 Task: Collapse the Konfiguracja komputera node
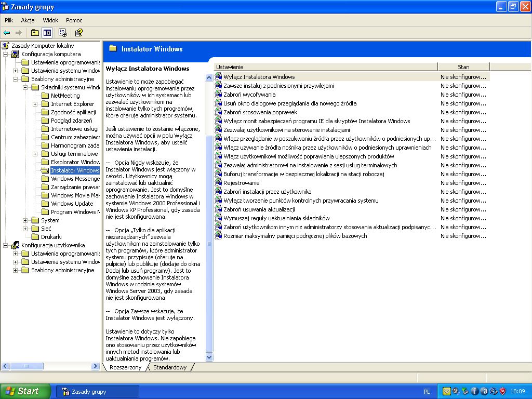coord(5,54)
